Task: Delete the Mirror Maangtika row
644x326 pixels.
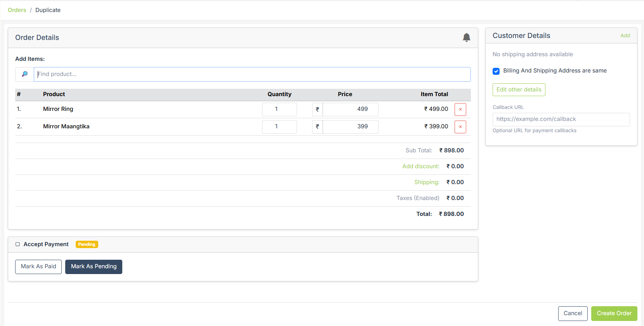Action: 460,127
